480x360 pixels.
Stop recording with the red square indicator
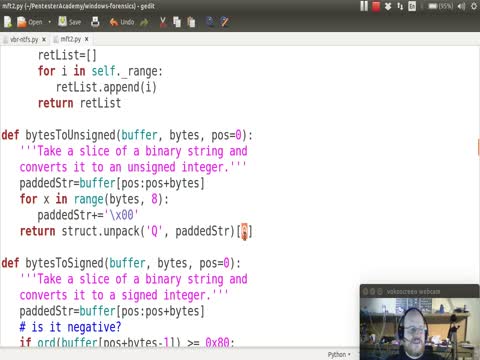[x=376, y=6]
